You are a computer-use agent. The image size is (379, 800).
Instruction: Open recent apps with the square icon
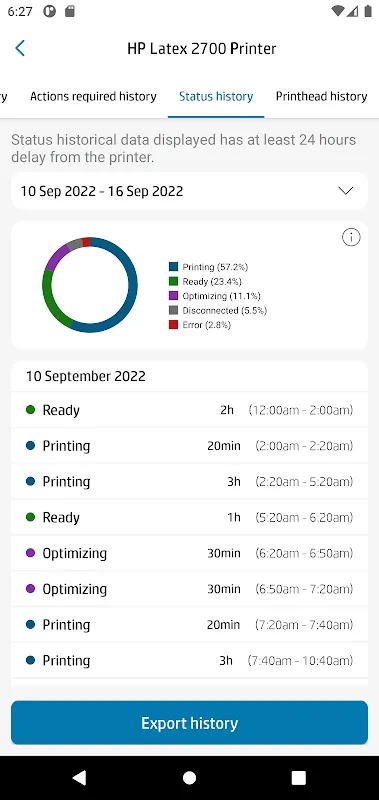tap(298, 778)
